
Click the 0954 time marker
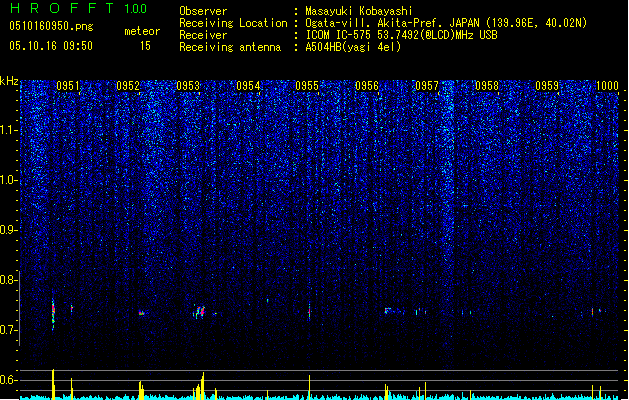pyautogui.click(x=248, y=86)
